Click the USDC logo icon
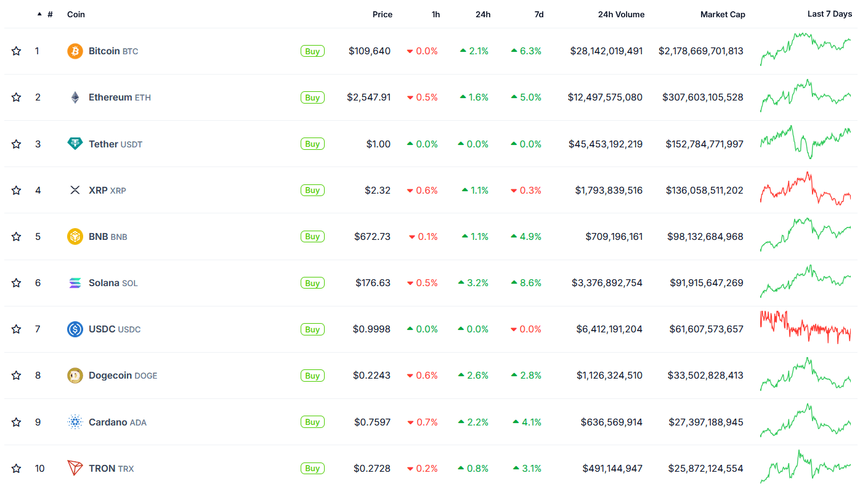Screen dimensions: 868x489 tap(75, 329)
